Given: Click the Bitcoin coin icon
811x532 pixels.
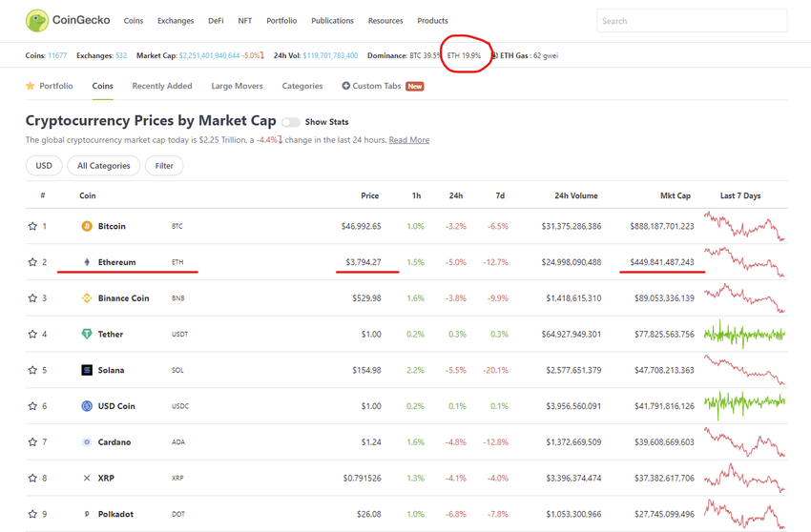Looking at the screenshot, I should click(87, 226).
